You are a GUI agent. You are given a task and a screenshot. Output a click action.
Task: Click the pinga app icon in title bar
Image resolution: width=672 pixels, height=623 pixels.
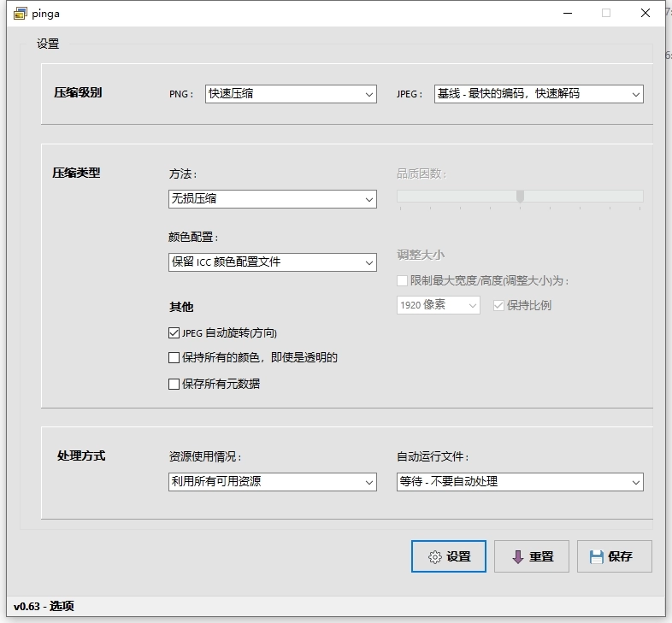[x=20, y=14]
